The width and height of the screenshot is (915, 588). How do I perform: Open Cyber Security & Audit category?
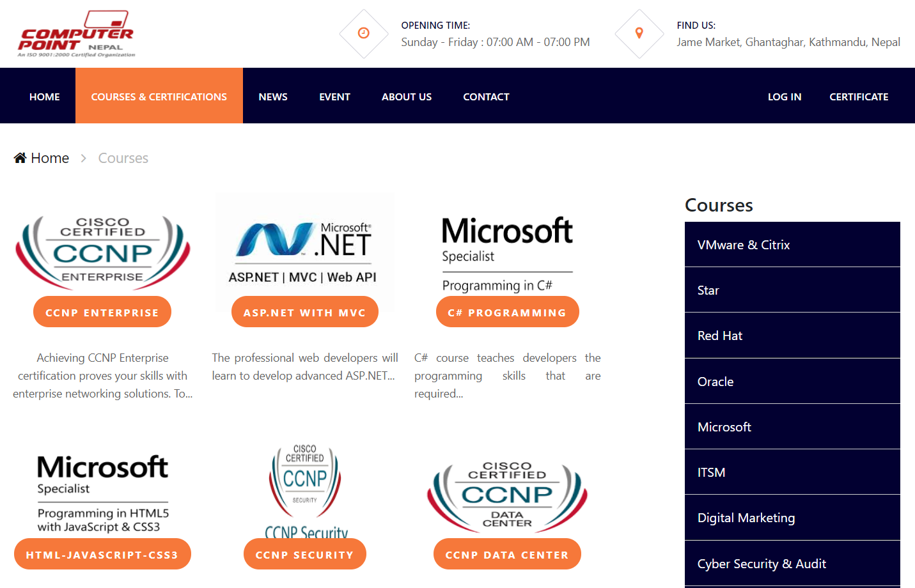pos(762,564)
